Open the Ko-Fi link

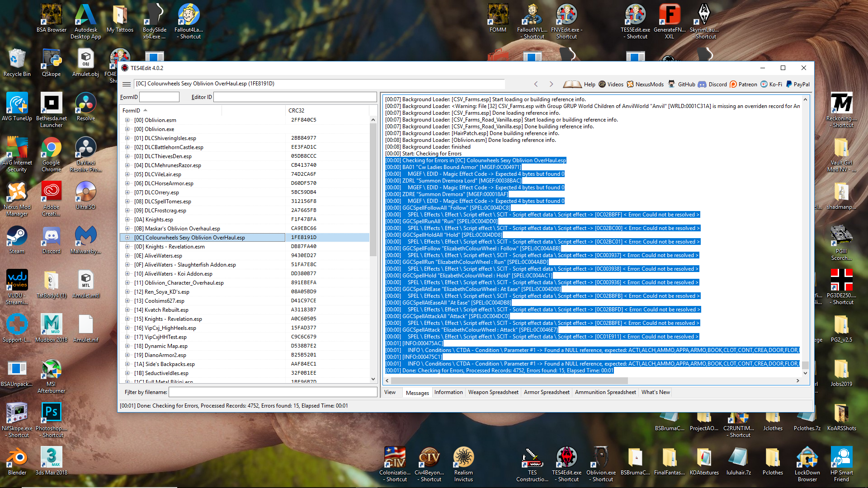(x=771, y=84)
